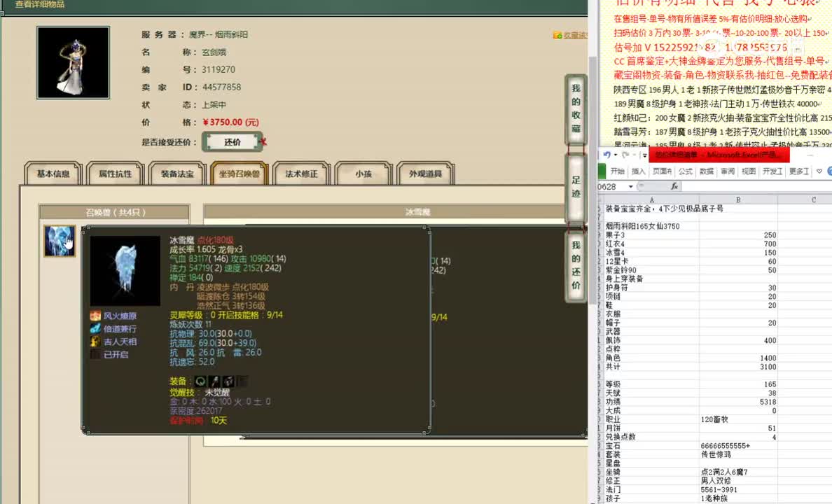832x504 pixels.
Task: Open the Excel 公式 ribbon tab
Action: pos(686,171)
